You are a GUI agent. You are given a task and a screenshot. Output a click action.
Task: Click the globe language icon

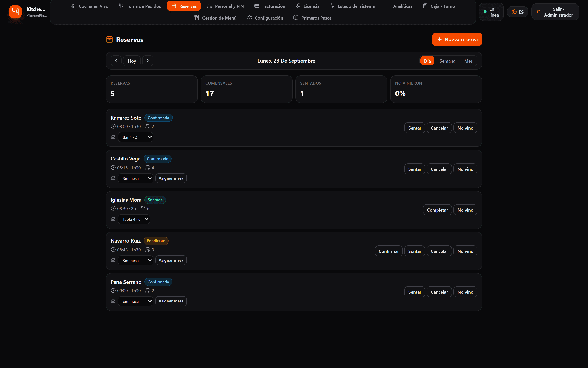[514, 12]
